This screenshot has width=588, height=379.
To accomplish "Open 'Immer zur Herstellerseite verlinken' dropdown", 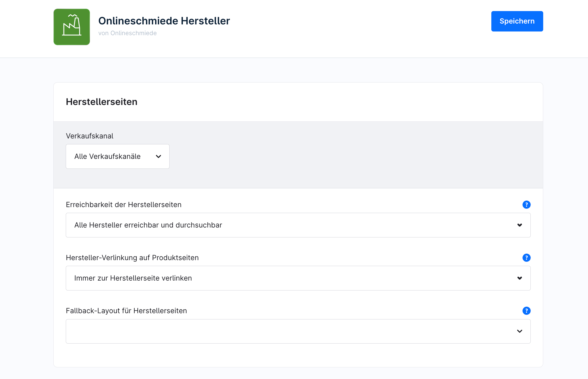I will (298, 278).
